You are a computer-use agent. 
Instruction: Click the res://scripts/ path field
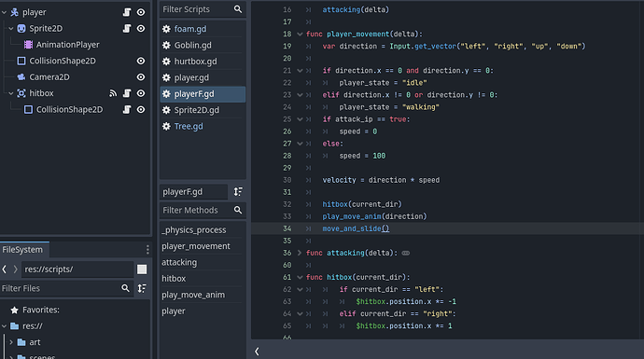click(x=77, y=269)
